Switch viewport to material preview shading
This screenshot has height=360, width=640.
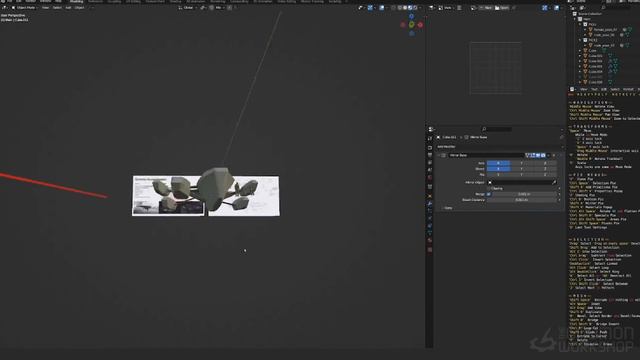pyautogui.click(x=410, y=8)
